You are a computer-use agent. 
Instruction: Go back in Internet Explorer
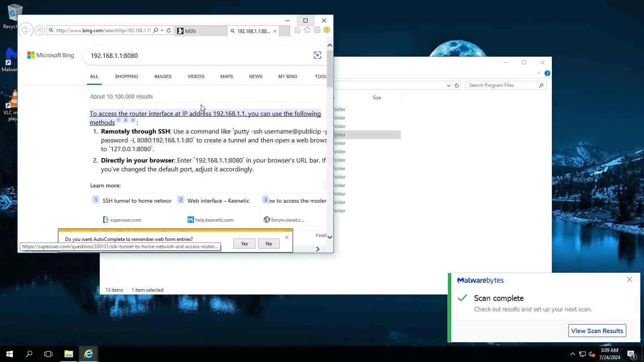[x=26, y=30]
